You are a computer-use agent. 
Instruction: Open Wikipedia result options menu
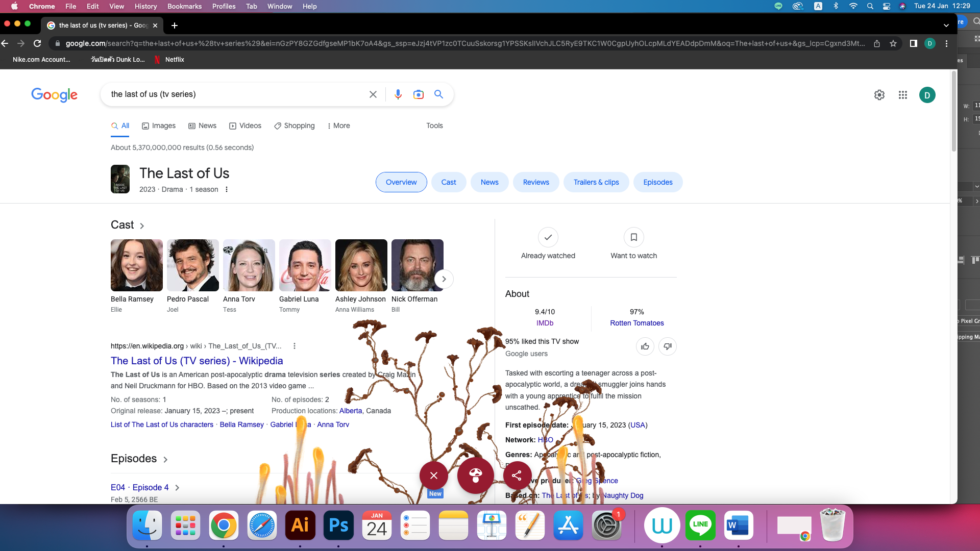295,346
